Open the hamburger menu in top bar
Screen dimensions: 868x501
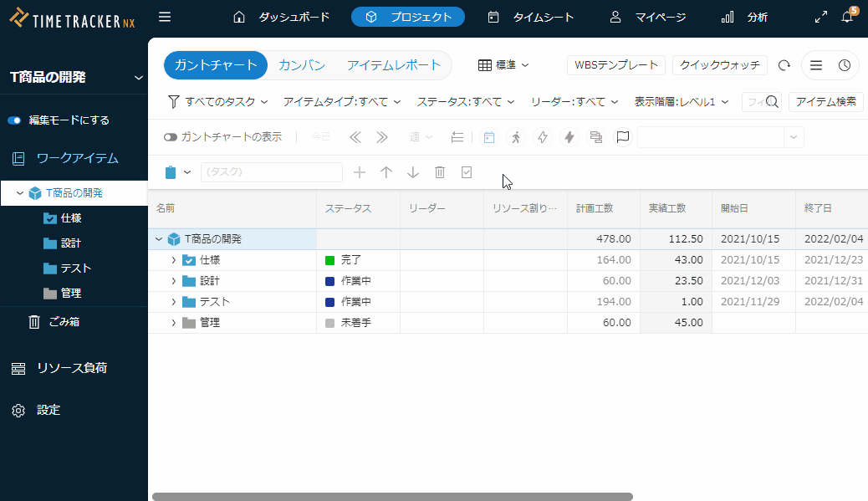[x=165, y=17]
